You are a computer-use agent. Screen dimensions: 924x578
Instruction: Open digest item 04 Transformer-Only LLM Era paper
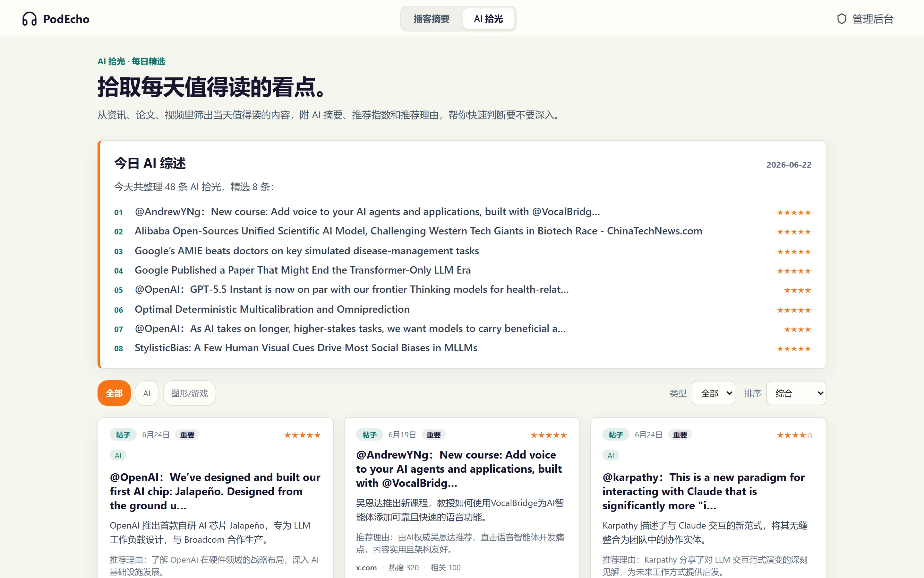pyautogui.click(x=303, y=270)
